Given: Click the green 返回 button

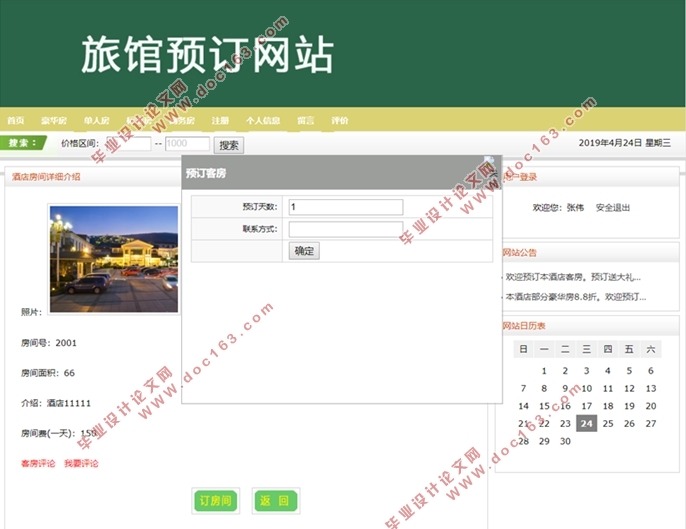Looking at the screenshot, I should tap(276, 501).
